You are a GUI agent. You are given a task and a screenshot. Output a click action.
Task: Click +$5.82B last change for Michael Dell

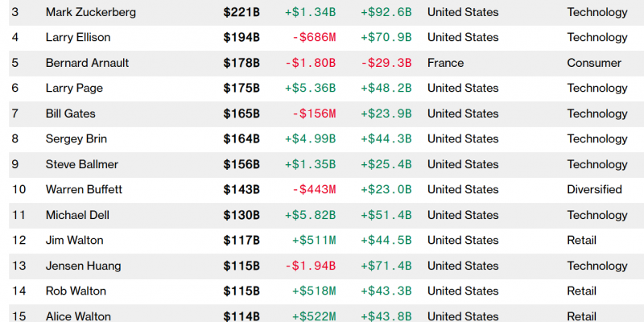(311, 215)
